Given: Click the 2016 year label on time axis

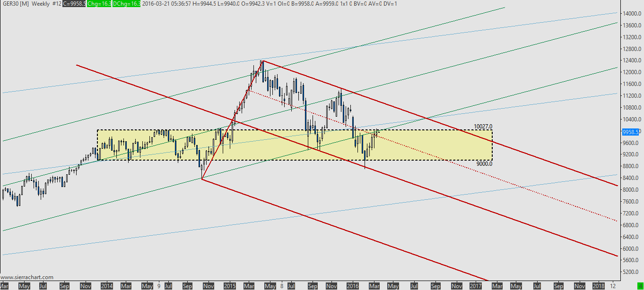Looking at the screenshot, I should (x=353, y=286).
